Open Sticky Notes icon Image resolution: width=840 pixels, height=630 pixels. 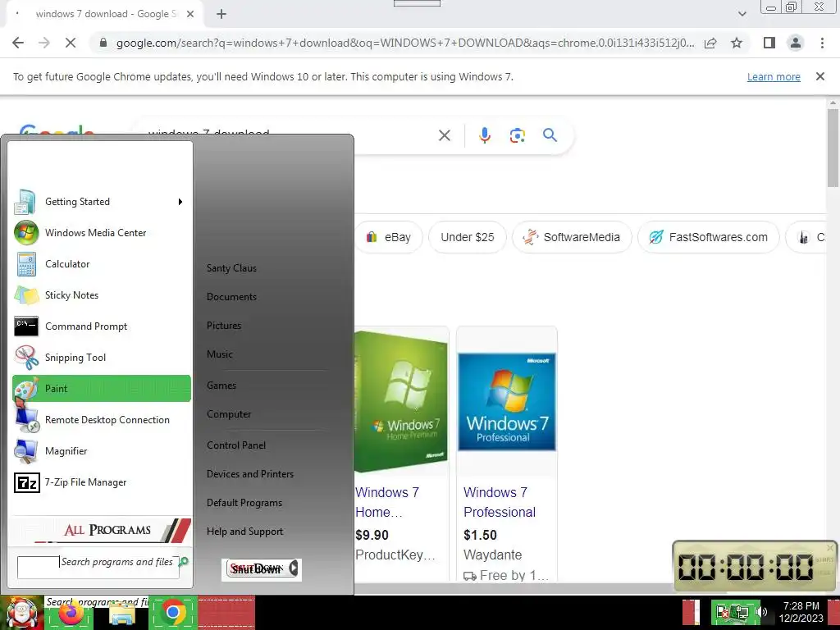pos(26,295)
